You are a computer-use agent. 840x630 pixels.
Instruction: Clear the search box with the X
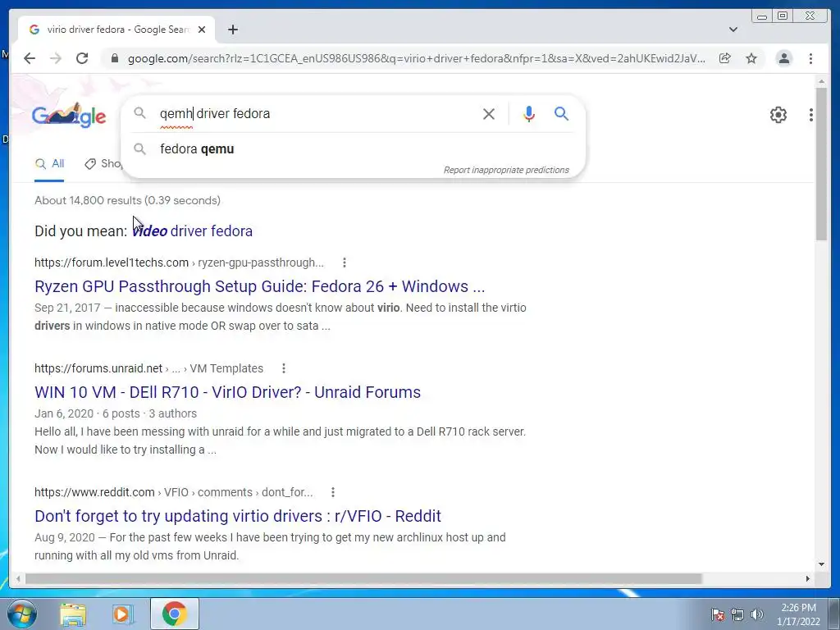click(489, 113)
